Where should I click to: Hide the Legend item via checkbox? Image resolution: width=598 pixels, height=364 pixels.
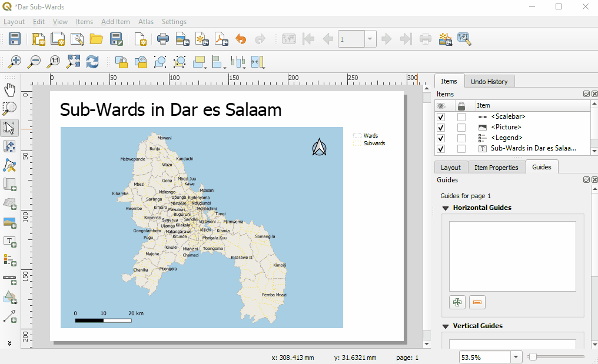tap(441, 138)
